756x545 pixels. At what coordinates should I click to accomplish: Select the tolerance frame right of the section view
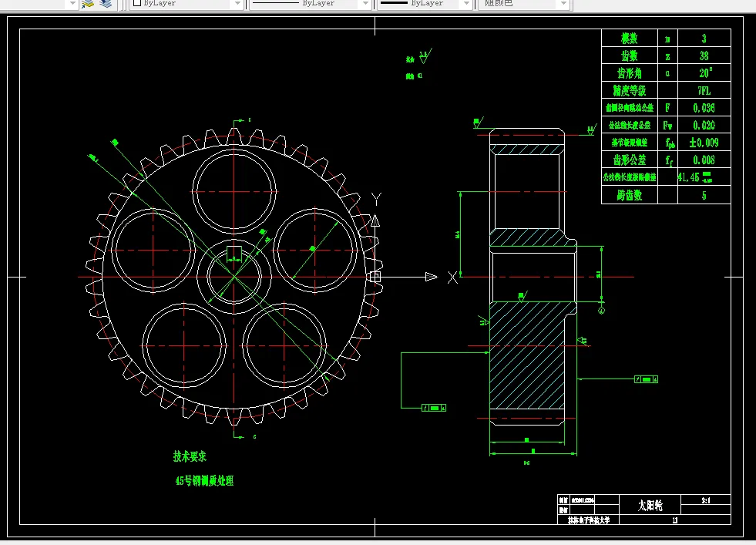point(646,379)
